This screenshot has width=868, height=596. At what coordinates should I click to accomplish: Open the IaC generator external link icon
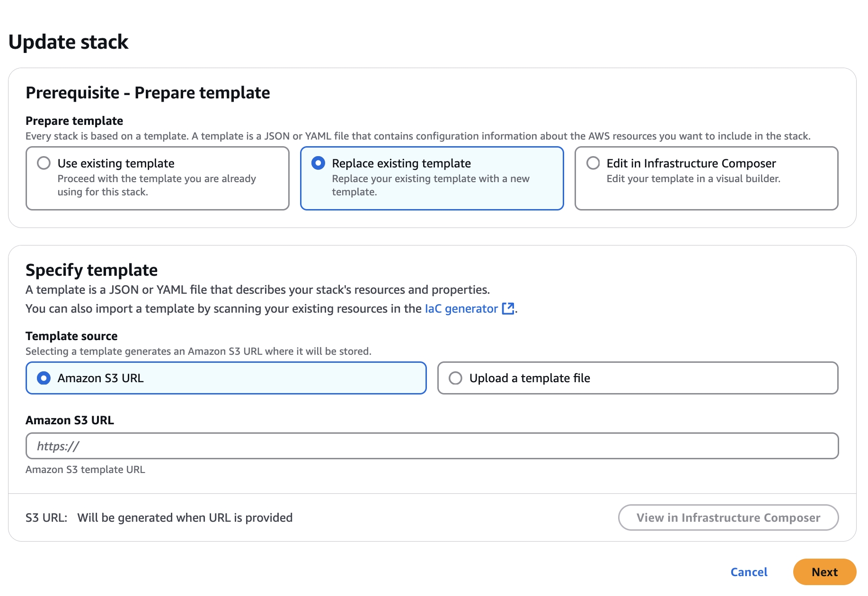(508, 308)
